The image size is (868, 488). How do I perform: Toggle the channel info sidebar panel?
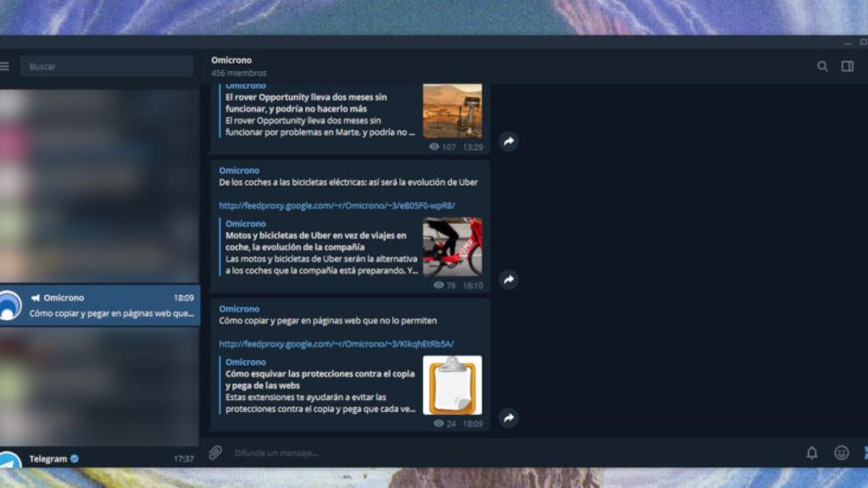coord(848,65)
